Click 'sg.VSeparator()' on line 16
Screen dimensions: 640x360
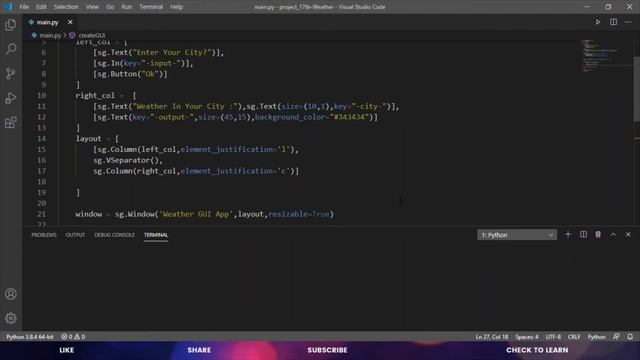pyautogui.click(x=127, y=160)
